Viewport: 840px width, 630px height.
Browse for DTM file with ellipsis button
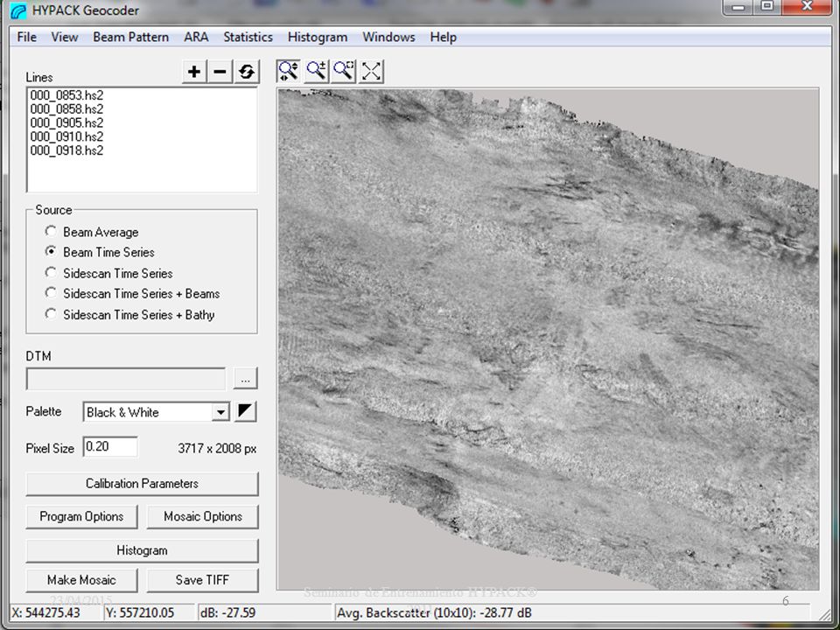click(x=245, y=379)
